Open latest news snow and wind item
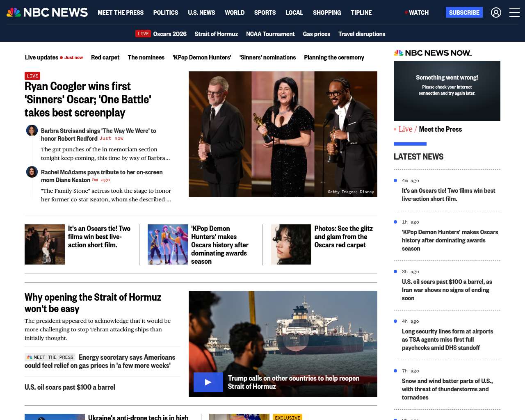 click(447, 389)
